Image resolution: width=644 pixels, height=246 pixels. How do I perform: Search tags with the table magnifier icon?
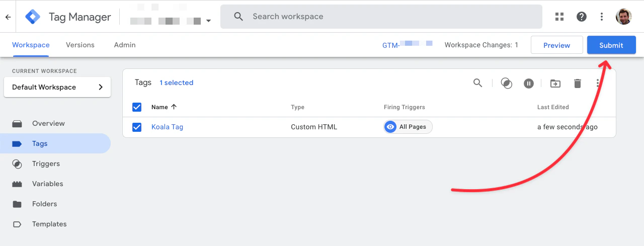coord(478,83)
